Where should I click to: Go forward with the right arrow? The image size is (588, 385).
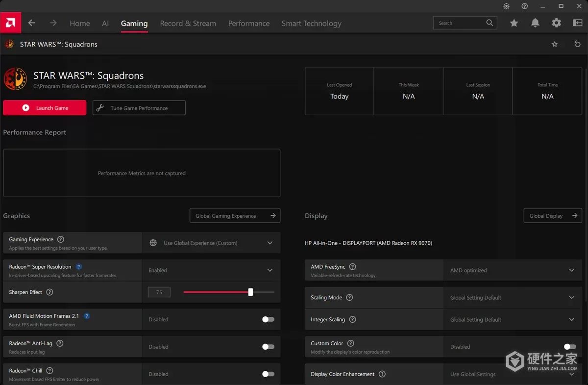coord(53,23)
